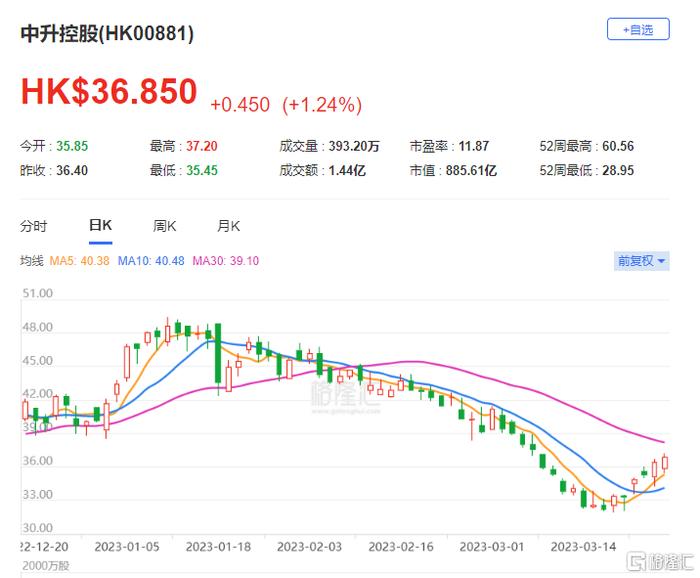Select the 日K tab
This screenshot has height=578, width=700.
click(x=100, y=225)
